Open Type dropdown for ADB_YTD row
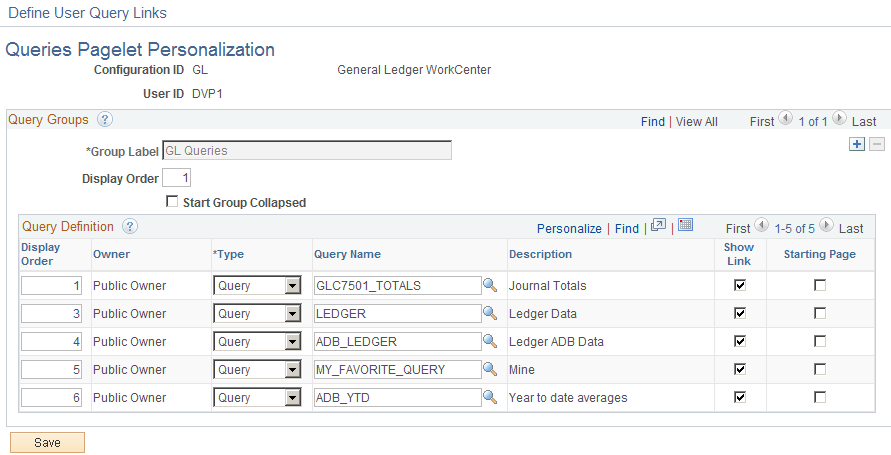The height and width of the screenshot is (455, 891). pos(257,397)
